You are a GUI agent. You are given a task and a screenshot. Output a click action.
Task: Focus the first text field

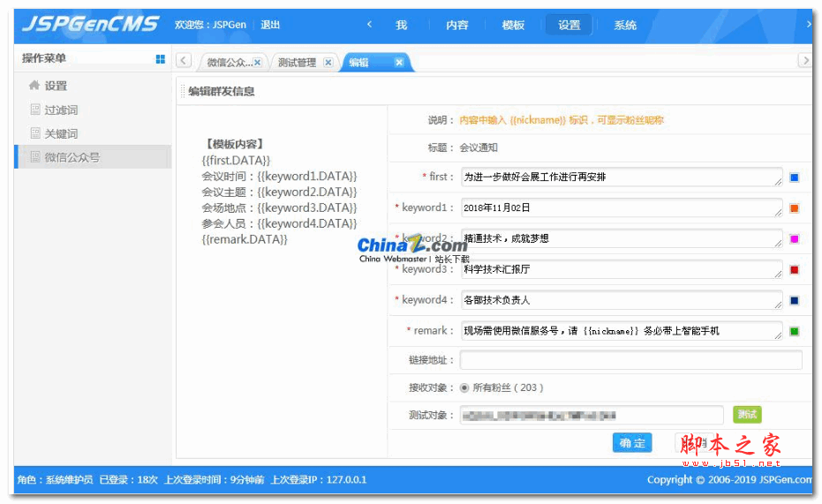pos(622,177)
